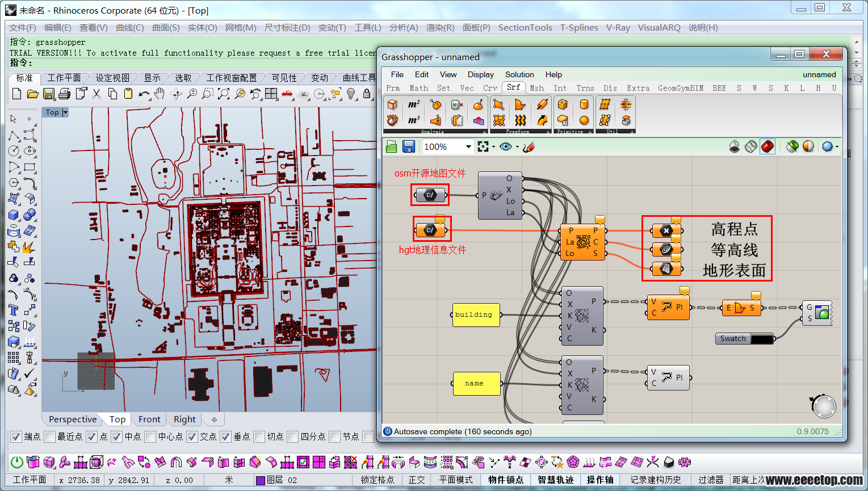Click the Rhino text T tool icon
Screen dimensions: 868x491
(14, 310)
